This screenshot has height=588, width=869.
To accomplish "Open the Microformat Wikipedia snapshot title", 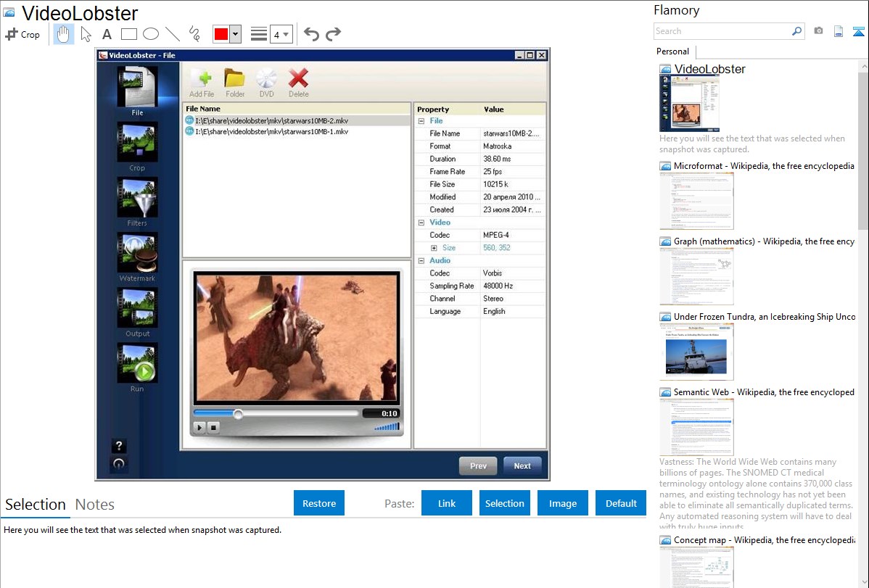I will pos(764,166).
